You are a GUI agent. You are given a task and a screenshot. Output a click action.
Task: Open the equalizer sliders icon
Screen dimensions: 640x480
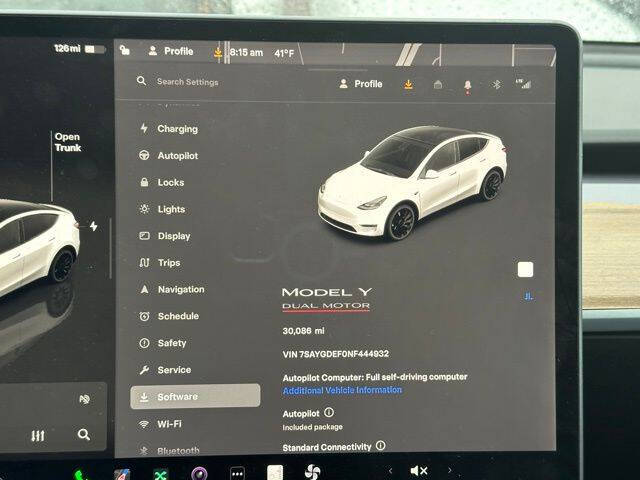pyautogui.click(x=38, y=436)
